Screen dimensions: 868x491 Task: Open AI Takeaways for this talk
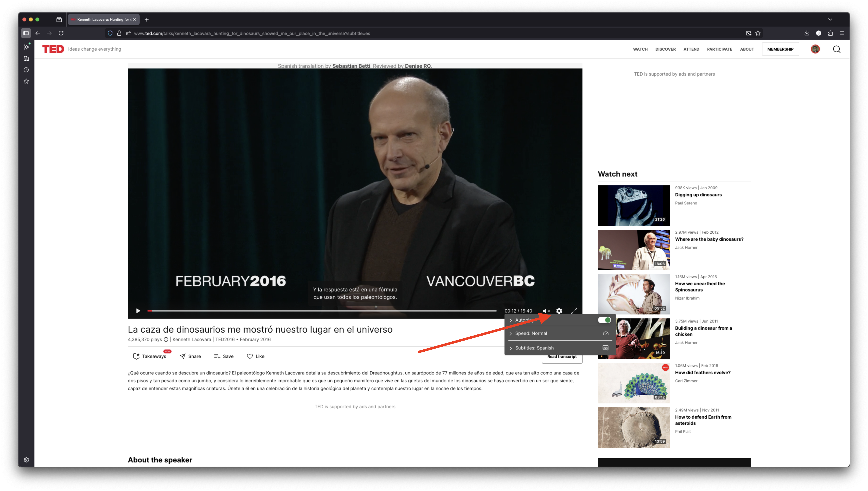coord(149,356)
